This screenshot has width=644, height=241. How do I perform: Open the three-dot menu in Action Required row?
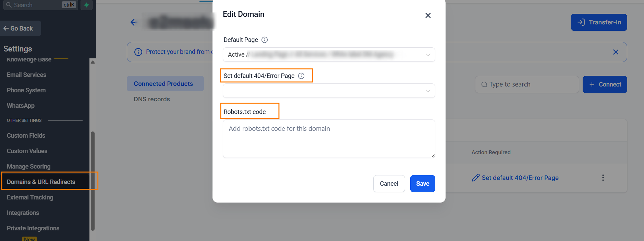603,177
